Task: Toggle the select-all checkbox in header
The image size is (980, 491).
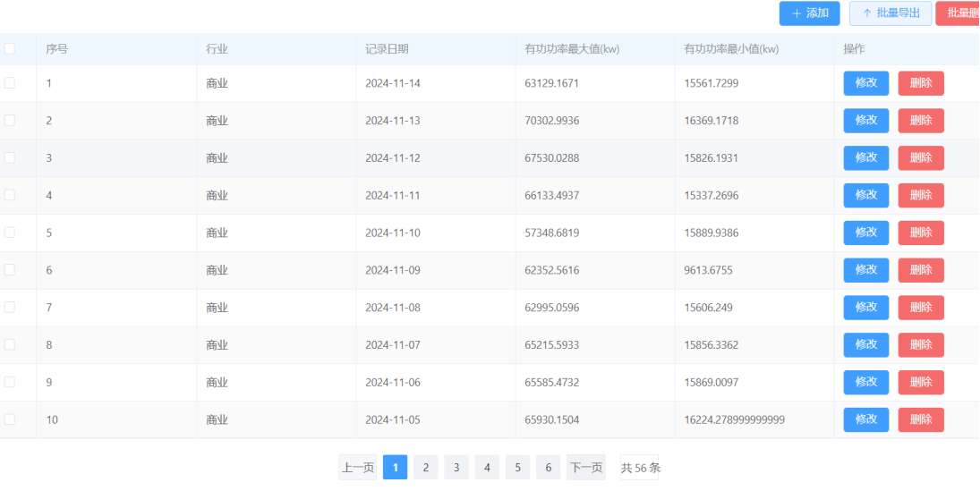Action: 9,48
